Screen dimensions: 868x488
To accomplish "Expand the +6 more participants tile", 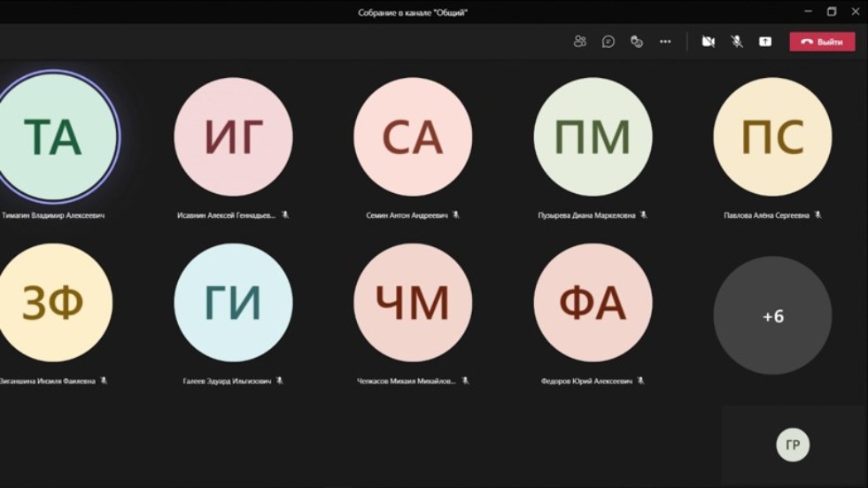I will click(x=772, y=316).
